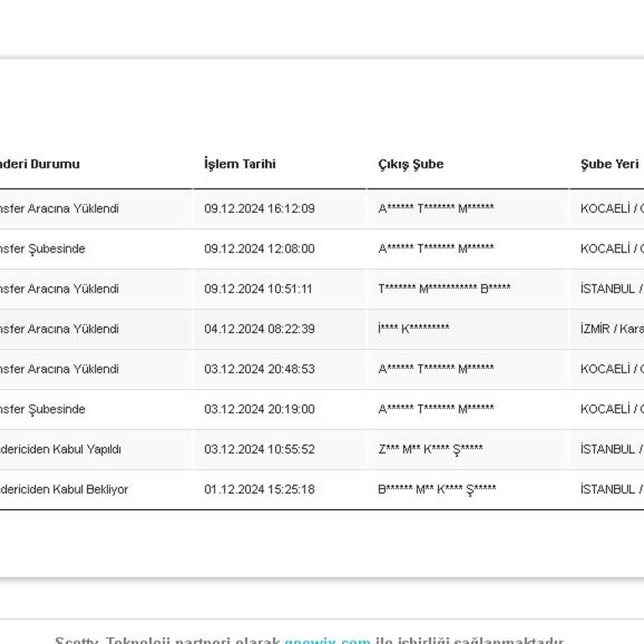644x644 pixels.
Task: Click KOCAELİ location in the 12:08:00 row
Action: click(612, 249)
